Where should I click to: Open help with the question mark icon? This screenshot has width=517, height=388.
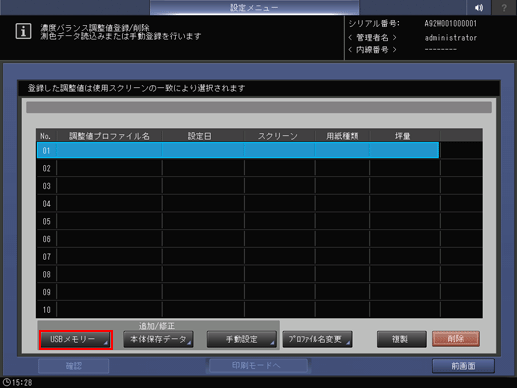pos(504,7)
